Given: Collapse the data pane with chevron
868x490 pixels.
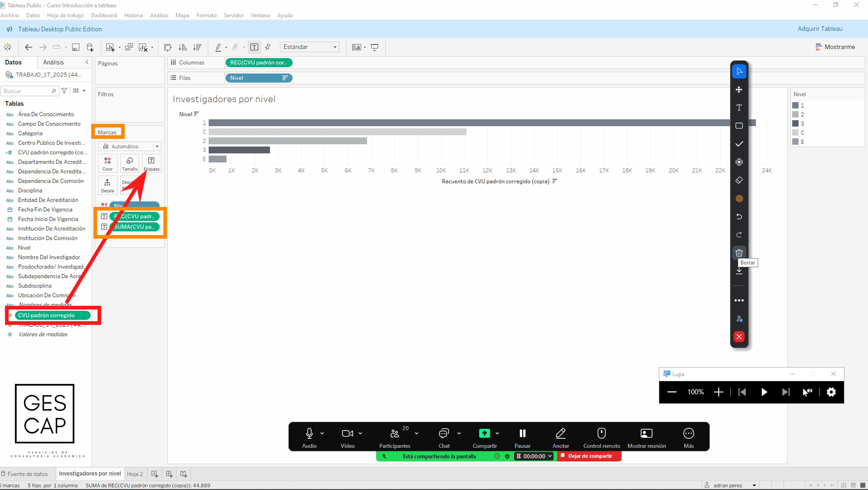Looking at the screenshot, I should pyautogui.click(x=87, y=62).
